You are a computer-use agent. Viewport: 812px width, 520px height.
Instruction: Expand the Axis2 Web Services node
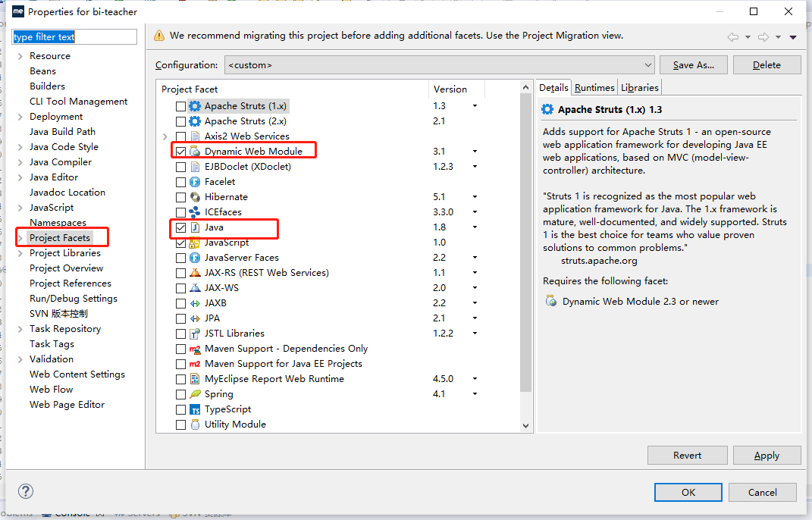165,136
